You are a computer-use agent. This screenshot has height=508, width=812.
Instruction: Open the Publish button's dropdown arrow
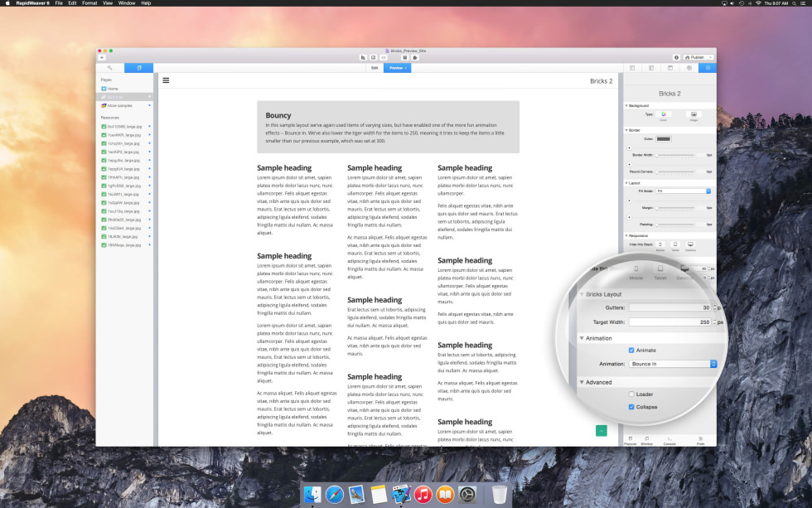[x=711, y=57]
